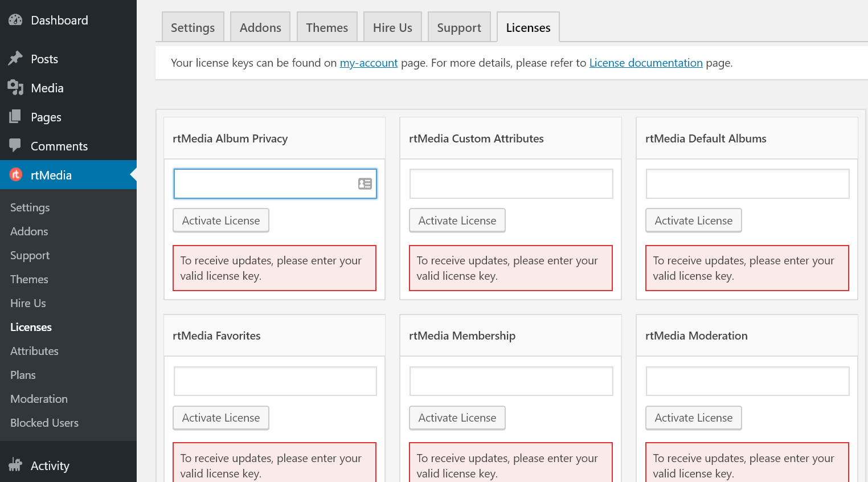The image size is (868, 482).
Task: Open the Themes tab
Action: pyautogui.click(x=326, y=27)
